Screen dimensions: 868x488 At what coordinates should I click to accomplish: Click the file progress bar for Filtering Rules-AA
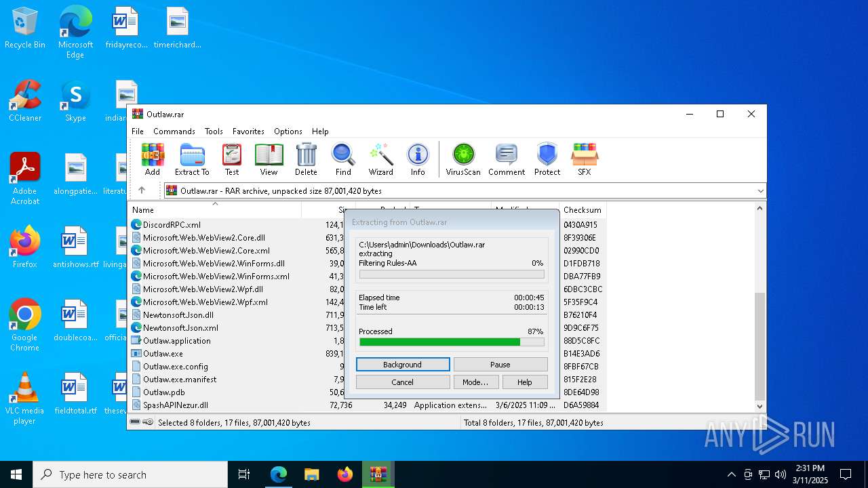pos(452,274)
